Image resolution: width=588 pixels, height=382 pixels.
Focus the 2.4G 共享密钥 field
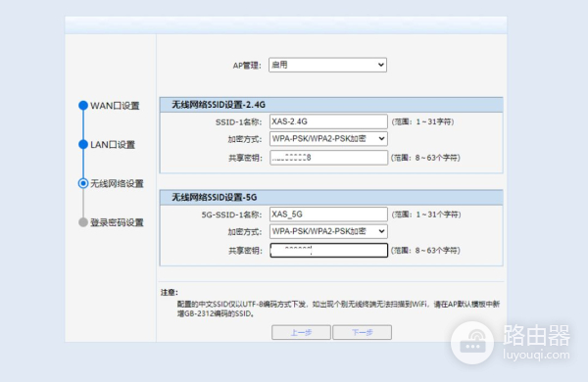[x=328, y=158]
